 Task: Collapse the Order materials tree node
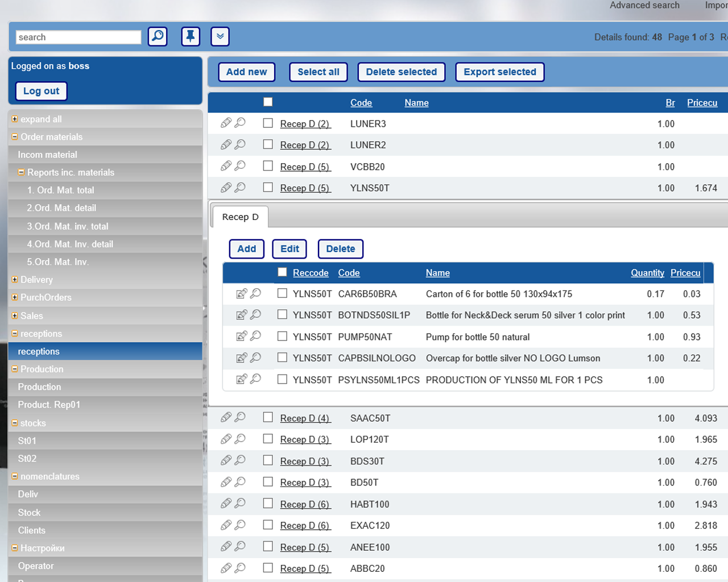tap(15, 137)
